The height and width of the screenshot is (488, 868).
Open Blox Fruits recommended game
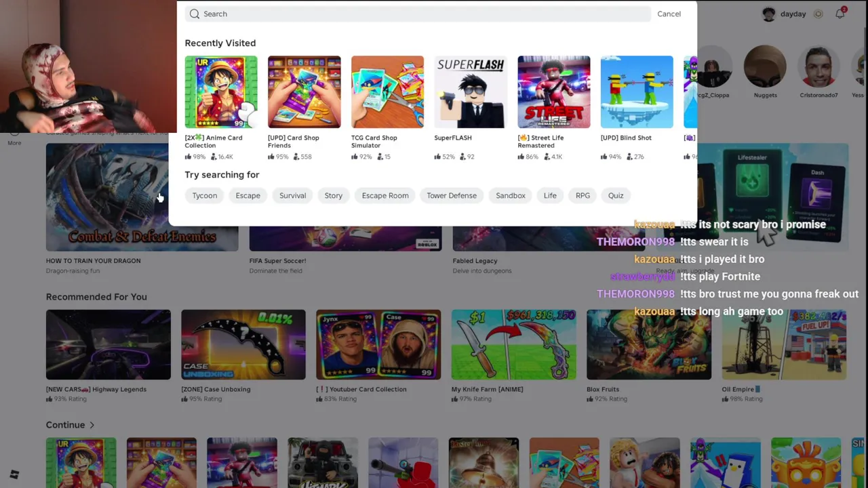tap(649, 344)
